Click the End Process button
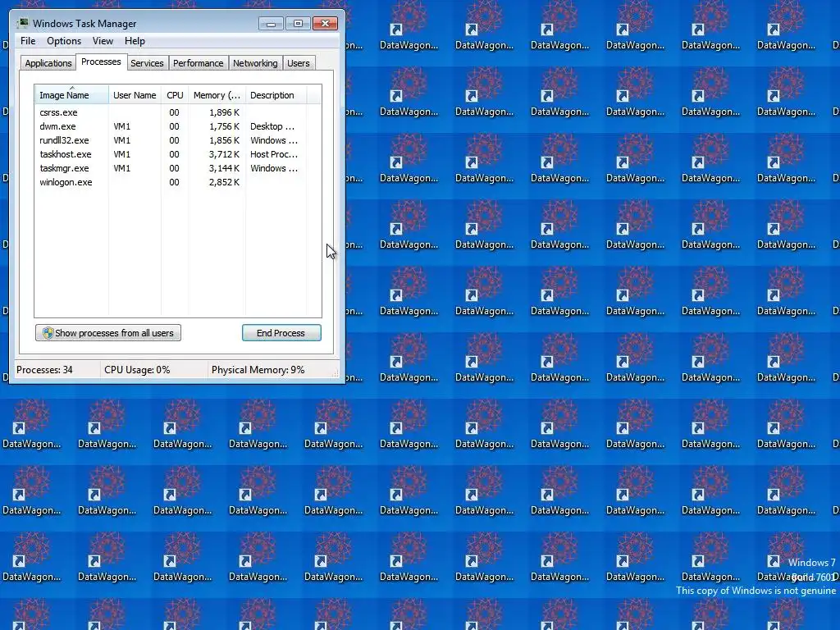Screen dimensions: 840x630 281,333
